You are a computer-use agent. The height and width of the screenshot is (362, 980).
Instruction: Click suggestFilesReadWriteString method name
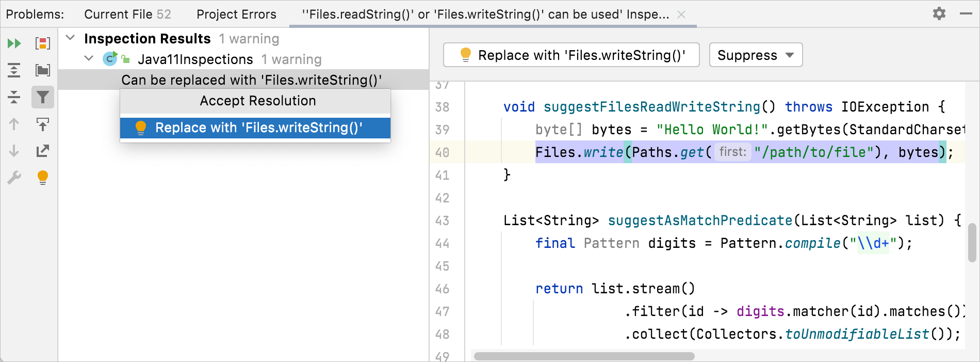pos(652,107)
